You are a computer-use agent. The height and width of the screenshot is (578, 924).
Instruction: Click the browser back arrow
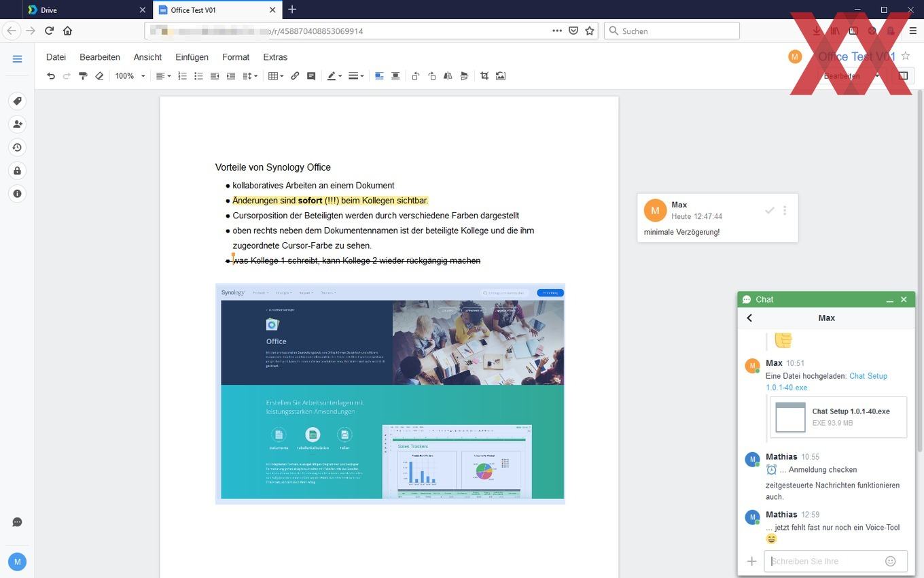12,31
